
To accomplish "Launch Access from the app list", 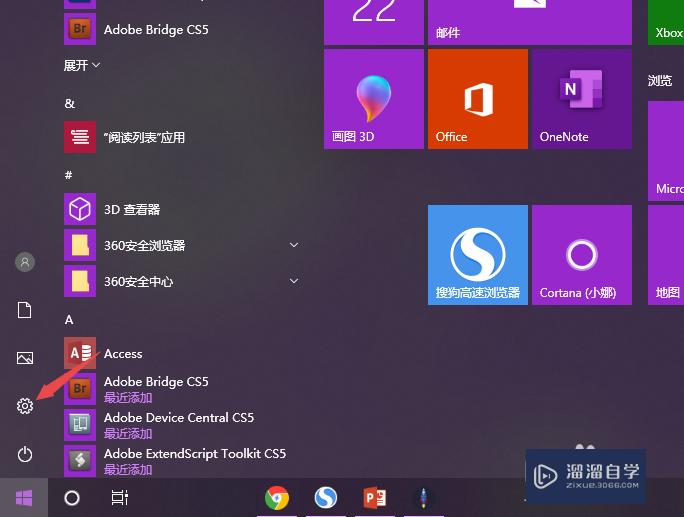I will (x=183, y=353).
